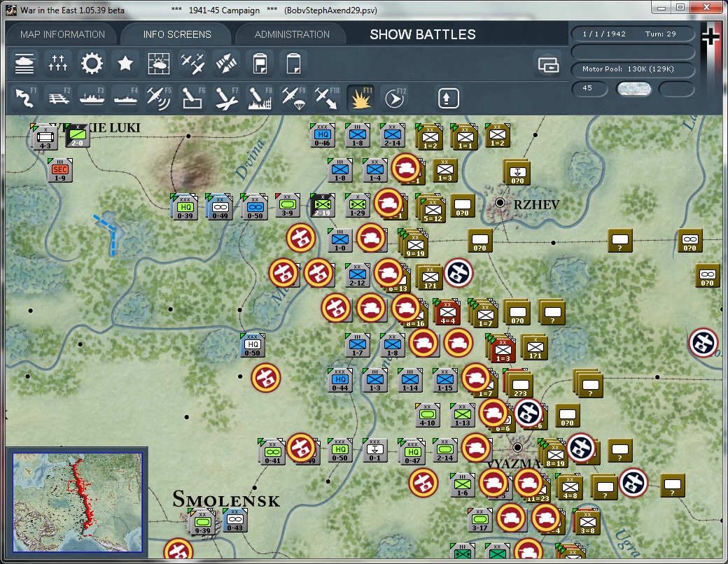This screenshot has width=728, height=564.
Task: Open the Order of Battle tank list icon
Action: pyautogui.click(x=24, y=64)
